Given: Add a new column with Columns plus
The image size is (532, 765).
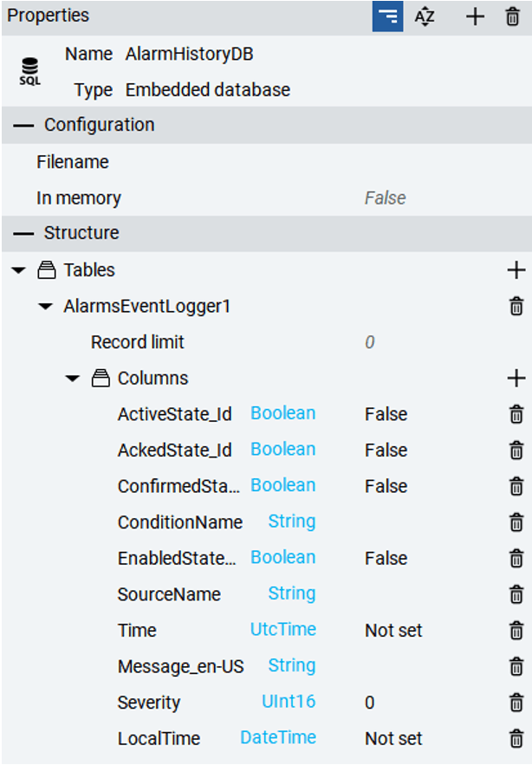Looking at the screenshot, I should 516,378.
